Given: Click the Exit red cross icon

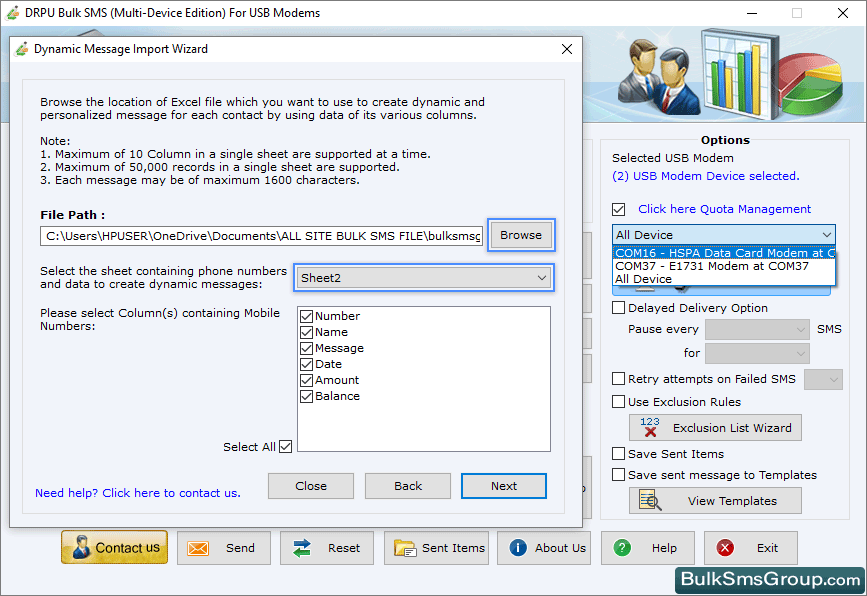Looking at the screenshot, I should coord(725,547).
